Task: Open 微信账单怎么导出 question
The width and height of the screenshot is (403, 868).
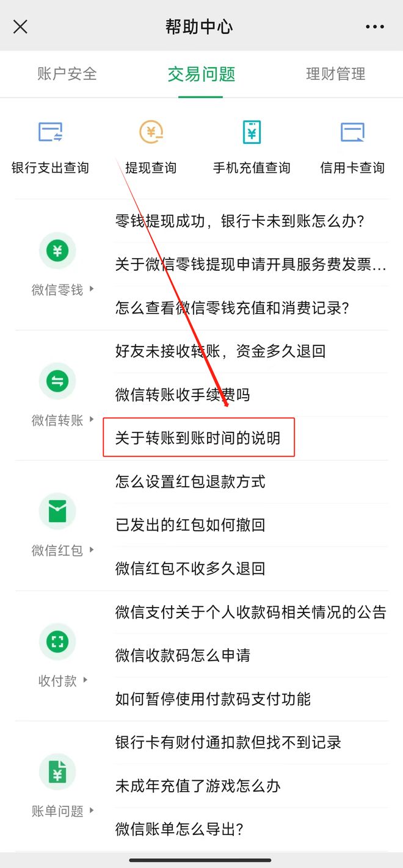Action: 180,829
